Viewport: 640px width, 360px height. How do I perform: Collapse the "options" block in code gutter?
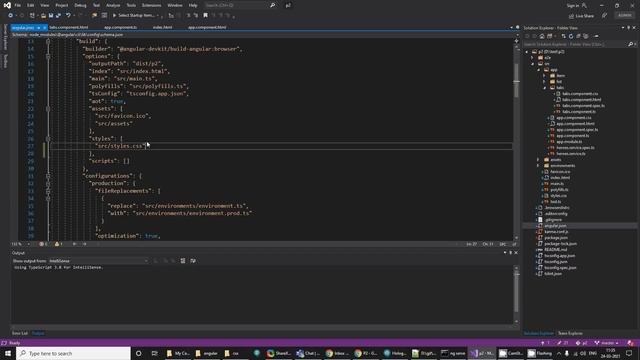(x=48, y=56)
